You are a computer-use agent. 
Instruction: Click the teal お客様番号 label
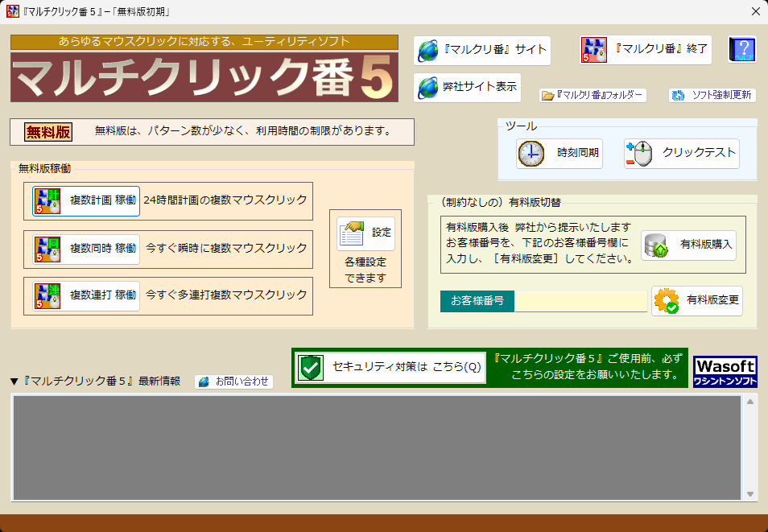(x=477, y=301)
